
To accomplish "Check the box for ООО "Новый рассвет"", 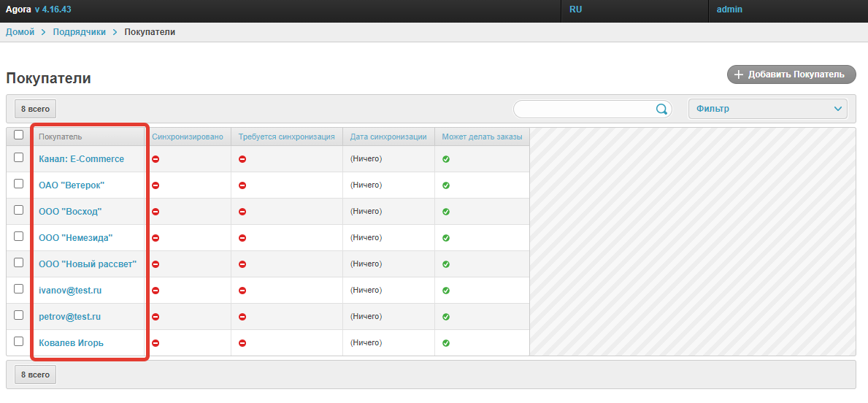I will coord(19,263).
